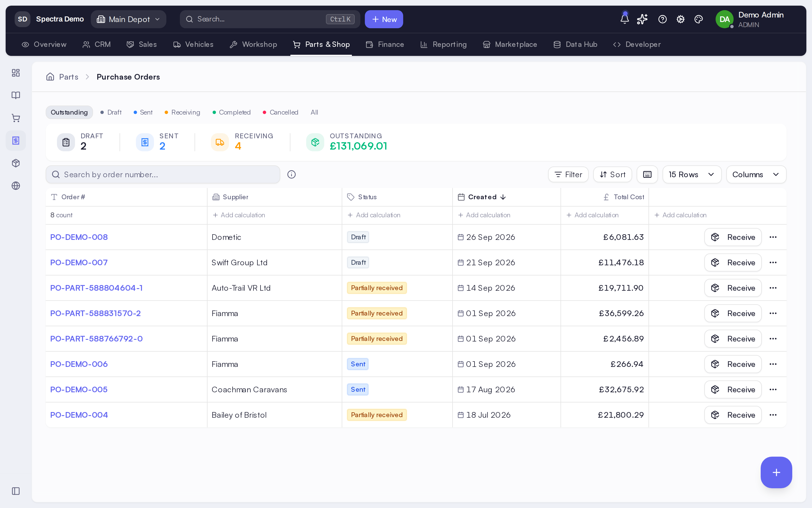Open the Sort button
This screenshot has width=812, height=508.
pyautogui.click(x=612, y=174)
